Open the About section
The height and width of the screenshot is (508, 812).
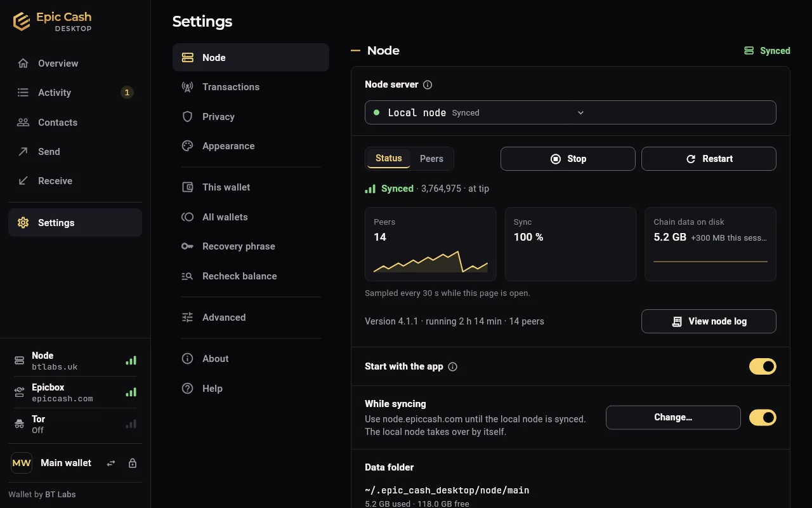251,359
